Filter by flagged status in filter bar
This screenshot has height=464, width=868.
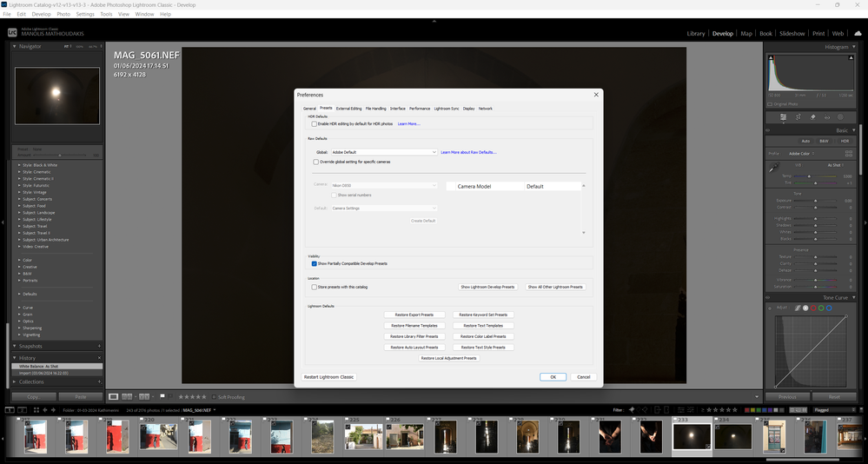click(x=632, y=410)
